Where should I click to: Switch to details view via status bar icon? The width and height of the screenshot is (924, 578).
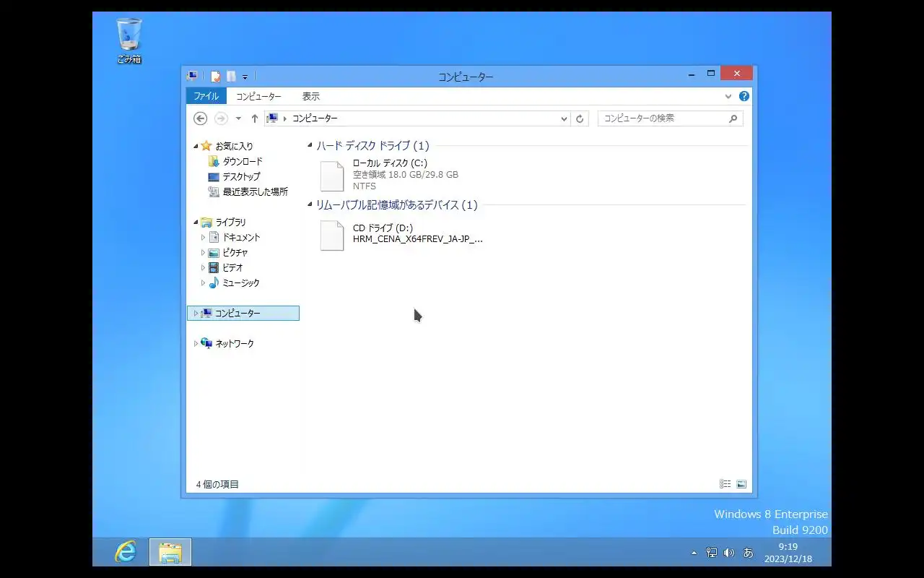point(725,484)
